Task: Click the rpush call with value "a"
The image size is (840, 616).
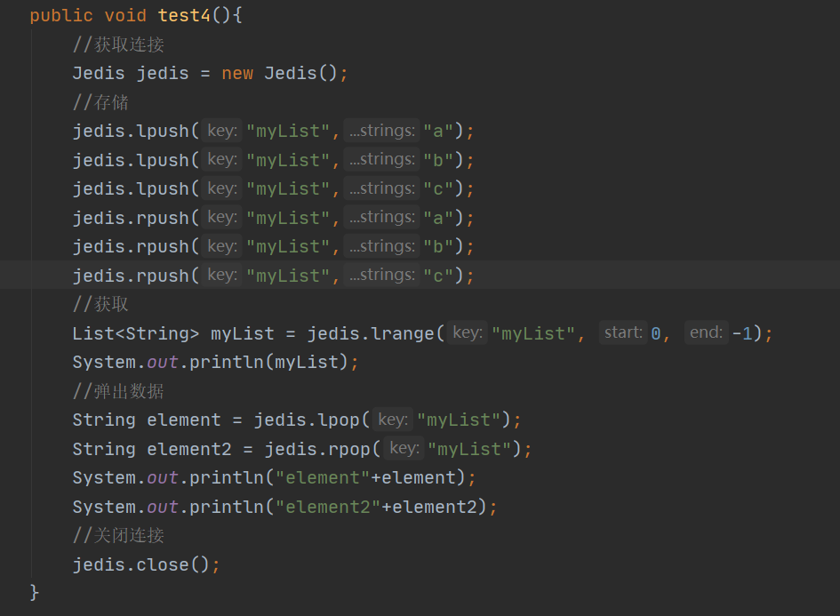Action: coord(273,218)
